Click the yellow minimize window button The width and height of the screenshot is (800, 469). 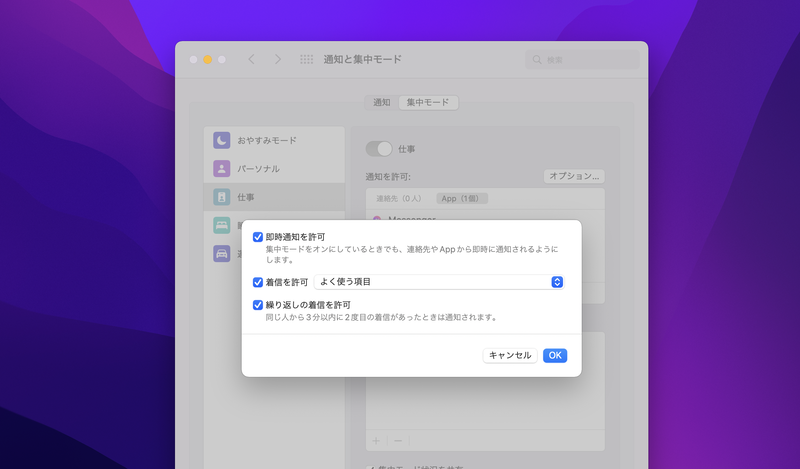(208, 59)
